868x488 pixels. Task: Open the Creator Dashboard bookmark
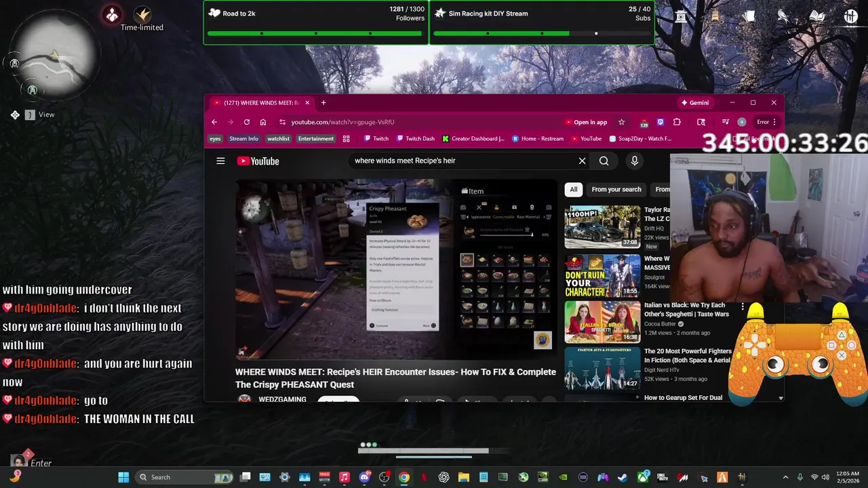click(x=473, y=139)
